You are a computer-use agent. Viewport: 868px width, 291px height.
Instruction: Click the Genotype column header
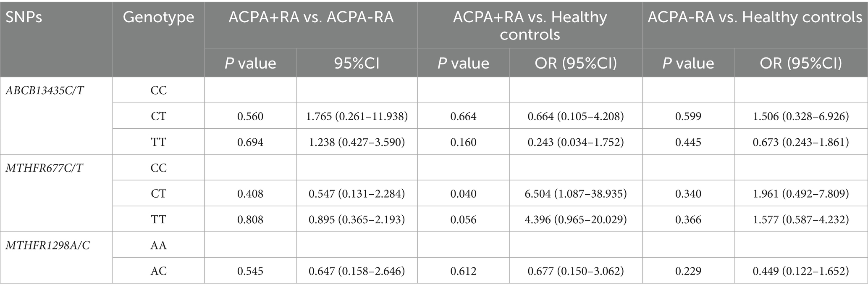click(x=158, y=18)
